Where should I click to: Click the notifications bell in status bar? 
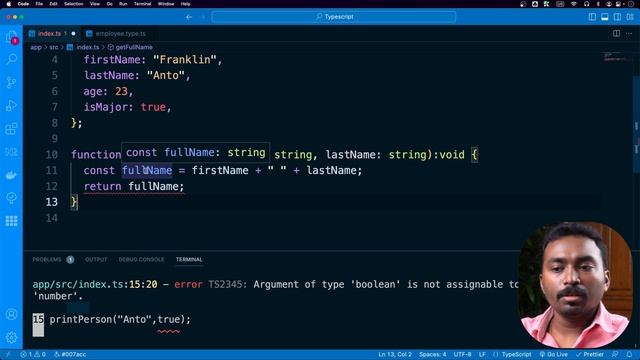pos(629,354)
